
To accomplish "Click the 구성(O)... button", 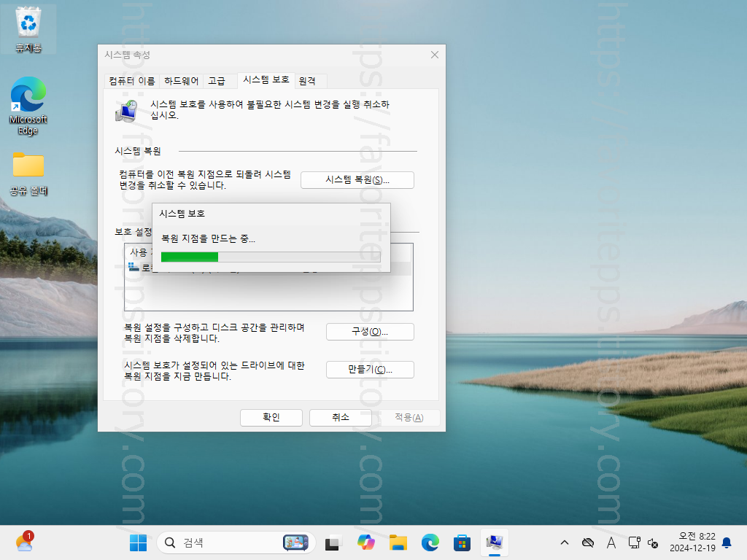I will tap(370, 332).
